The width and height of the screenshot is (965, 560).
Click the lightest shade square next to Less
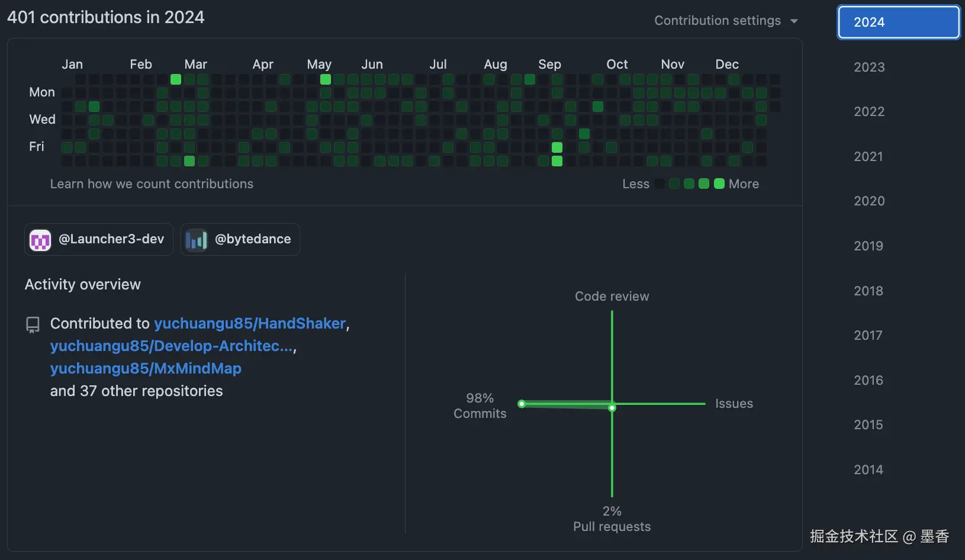(x=658, y=184)
